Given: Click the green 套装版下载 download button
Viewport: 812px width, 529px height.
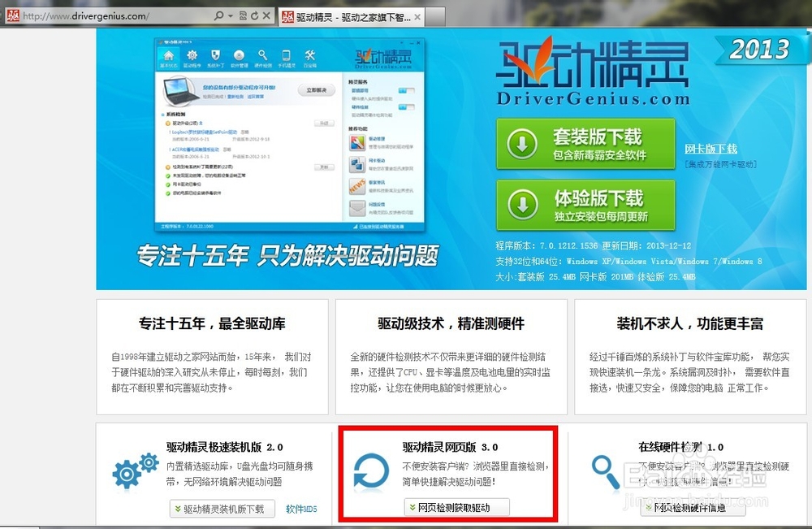Looking at the screenshot, I should tap(585, 144).
